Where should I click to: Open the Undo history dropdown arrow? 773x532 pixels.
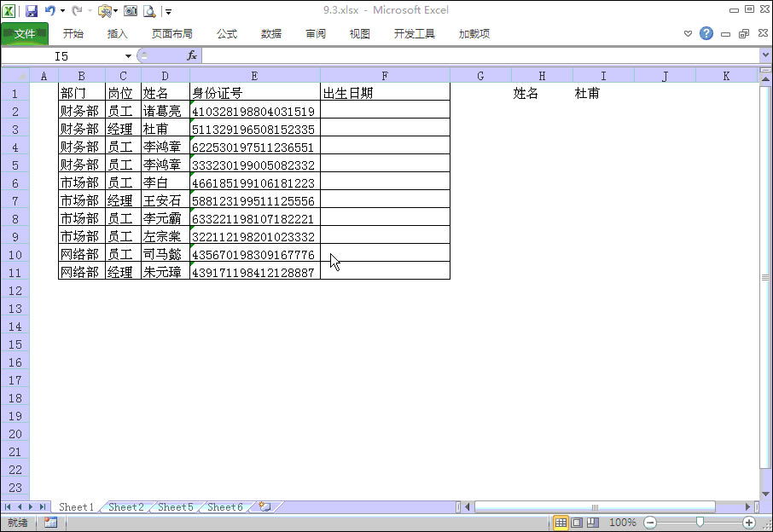62,11
